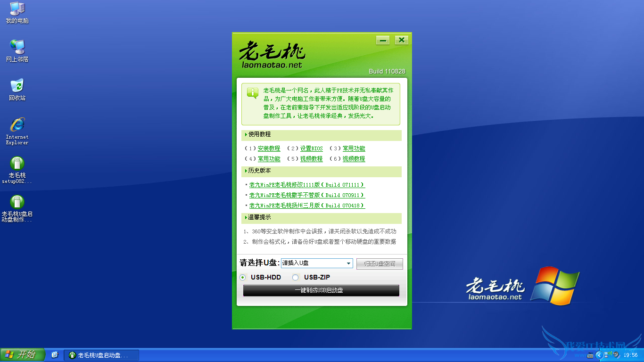Select the 回收站 recycle bin icon
The width and height of the screenshot is (644, 362).
[x=17, y=90]
